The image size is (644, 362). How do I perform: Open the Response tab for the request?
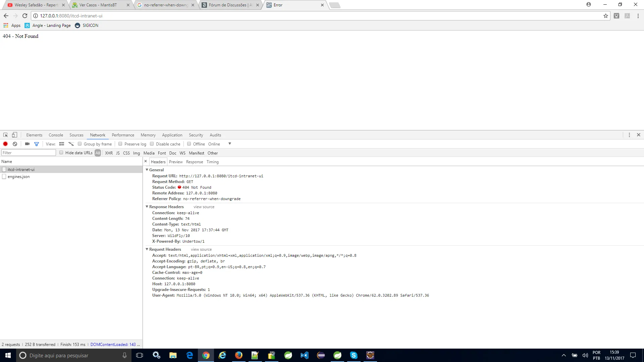point(195,162)
